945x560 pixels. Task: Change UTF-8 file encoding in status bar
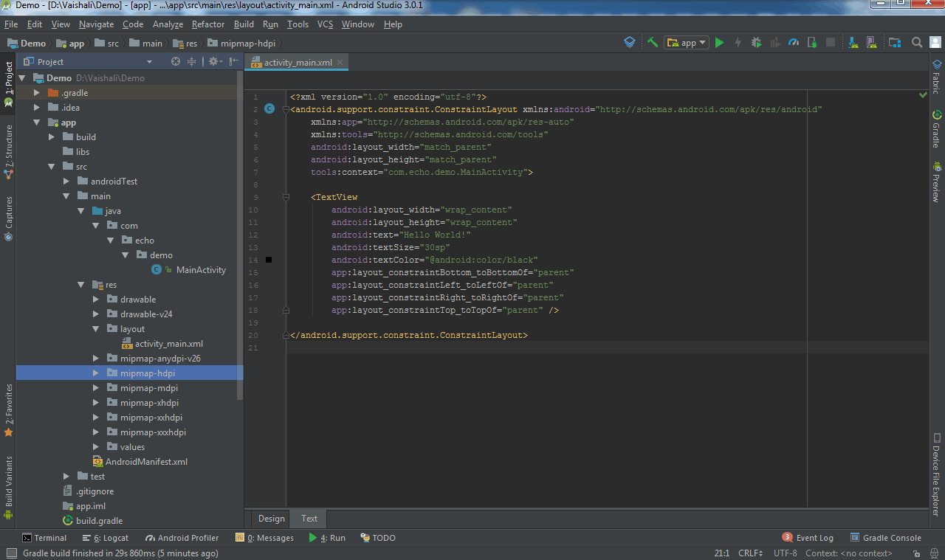(786, 553)
